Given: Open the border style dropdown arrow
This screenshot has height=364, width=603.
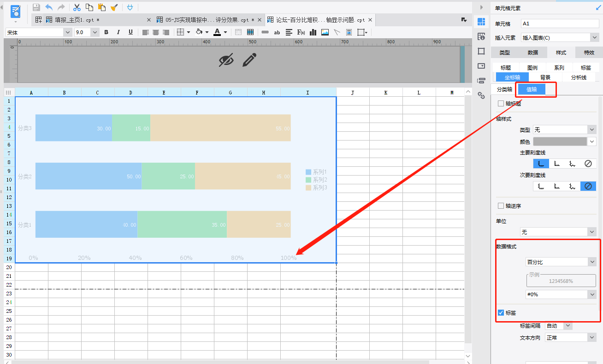Looking at the screenshot, I should (x=189, y=32).
